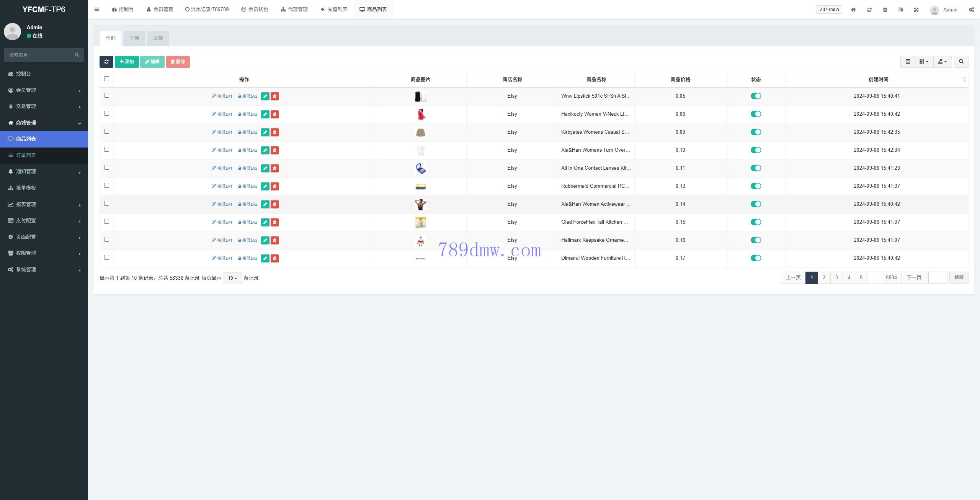The height and width of the screenshot is (500, 980).
Task: Switch off status toggle for price 0.11 row
Action: [x=756, y=168]
